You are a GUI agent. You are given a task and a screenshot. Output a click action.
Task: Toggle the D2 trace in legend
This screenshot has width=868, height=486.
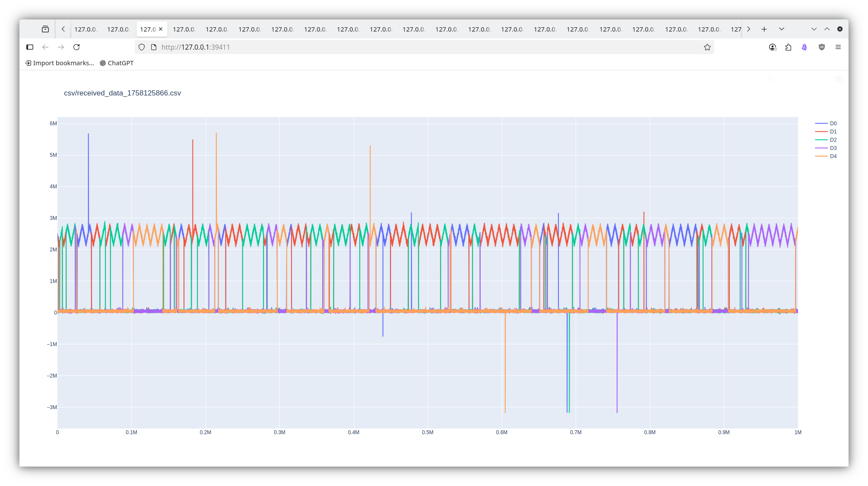click(x=833, y=140)
